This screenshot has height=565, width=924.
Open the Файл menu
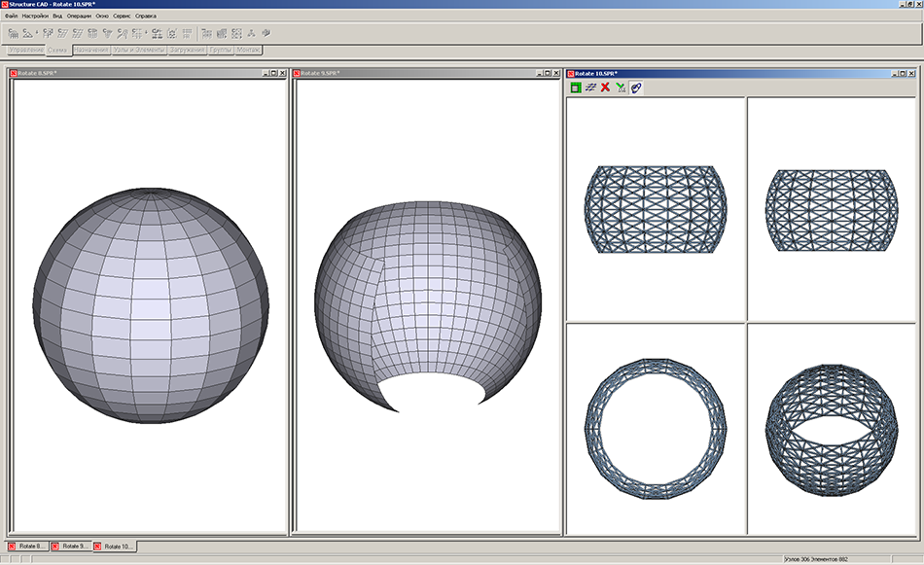click(11, 17)
